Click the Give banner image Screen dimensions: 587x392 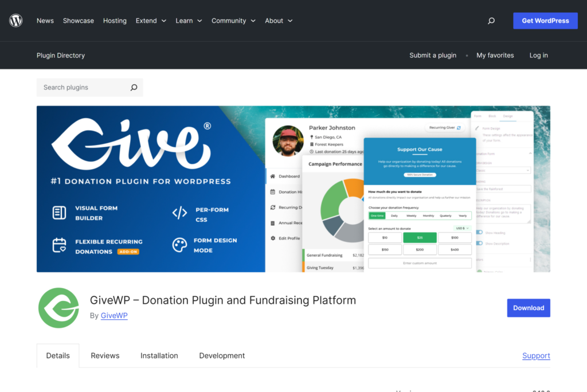tap(293, 189)
